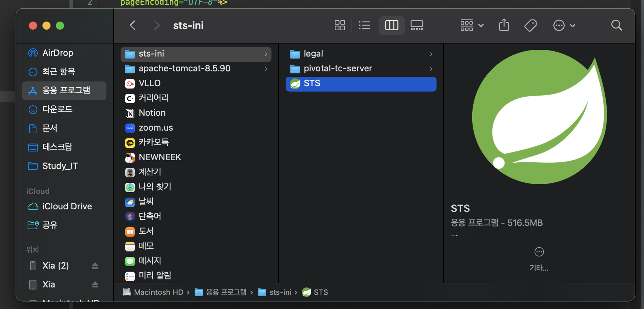The width and height of the screenshot is (644, 309).
Task: Click the large STS leaf preview image
Action: point(540,117)
